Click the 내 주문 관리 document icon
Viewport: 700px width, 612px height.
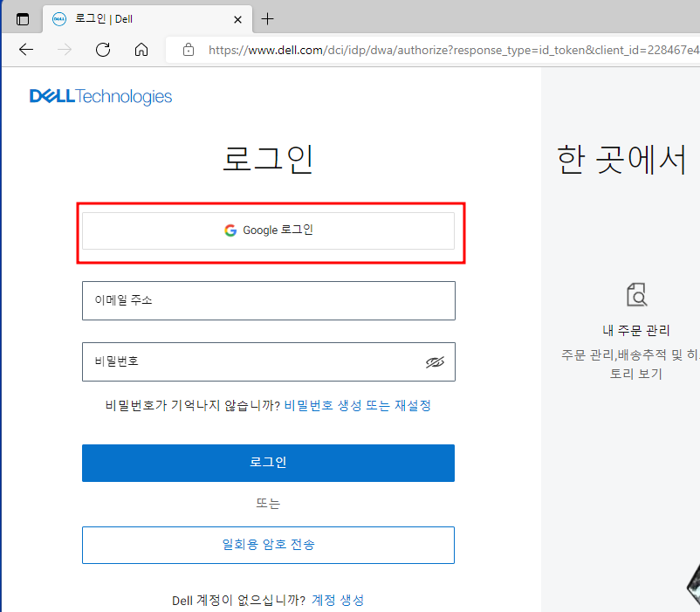click(x=636, y=294)
